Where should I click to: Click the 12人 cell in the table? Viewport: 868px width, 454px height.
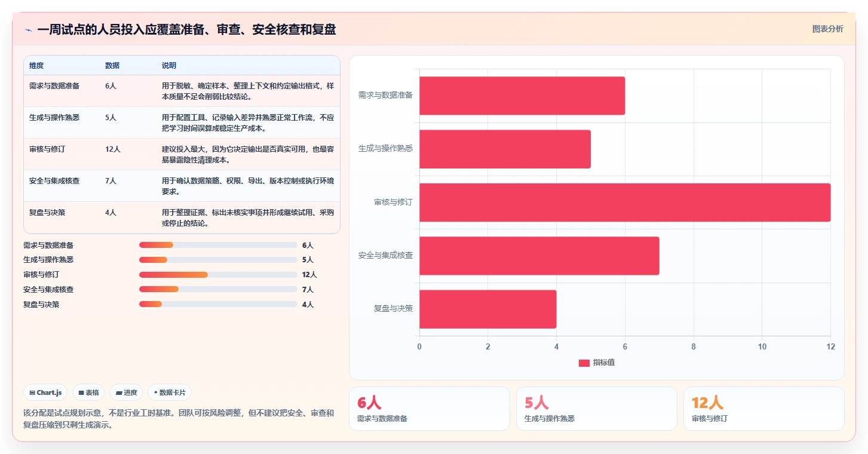(x=113, y=149)
